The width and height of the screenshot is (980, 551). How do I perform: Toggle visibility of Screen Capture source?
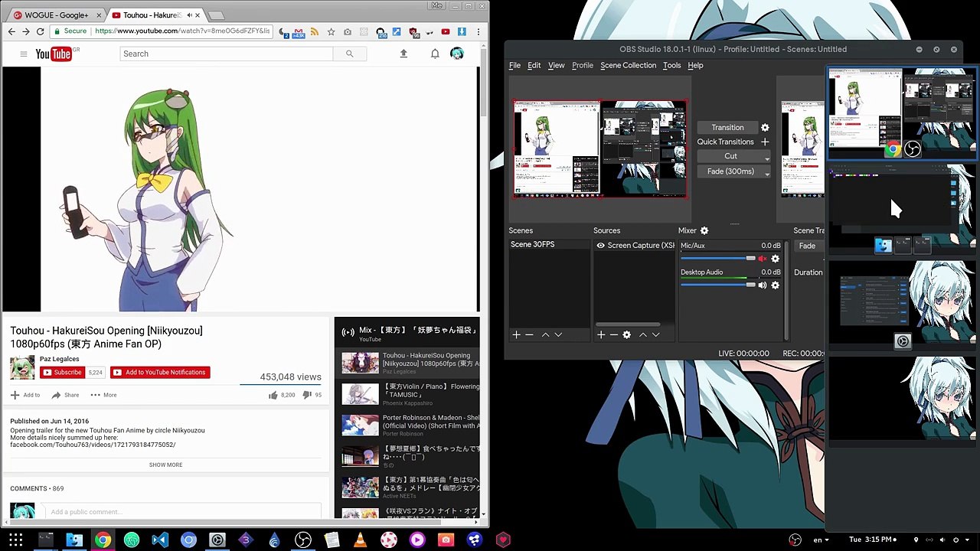coord(601,246)
